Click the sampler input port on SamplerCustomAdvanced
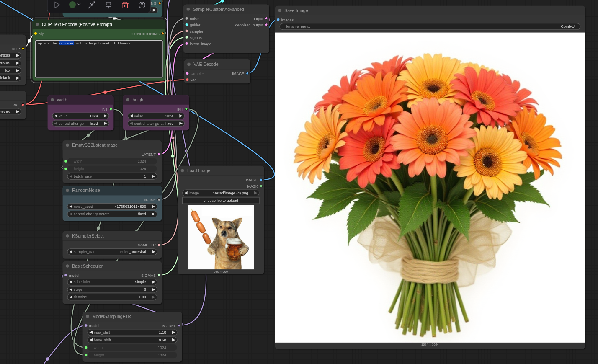Viewport: 598px width, 364px height. [x=187, y=31]
